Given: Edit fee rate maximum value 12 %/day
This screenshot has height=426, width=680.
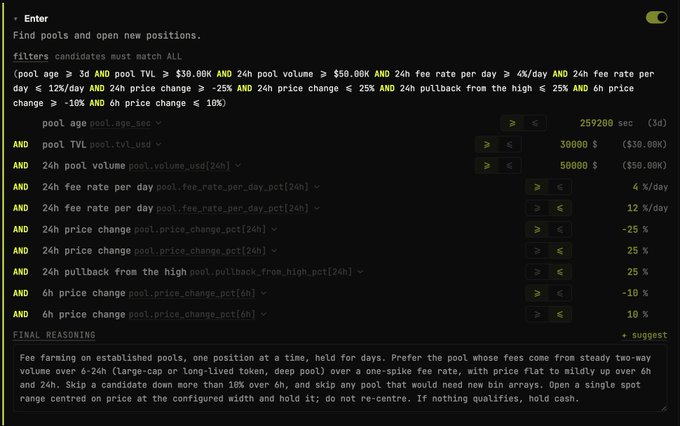Looking at the screenshot, I should click(633, 208).
